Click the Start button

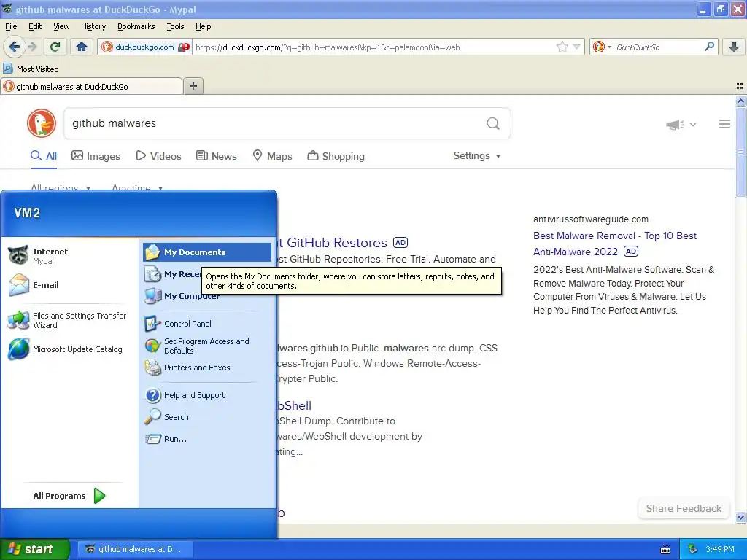coord(34,549)
